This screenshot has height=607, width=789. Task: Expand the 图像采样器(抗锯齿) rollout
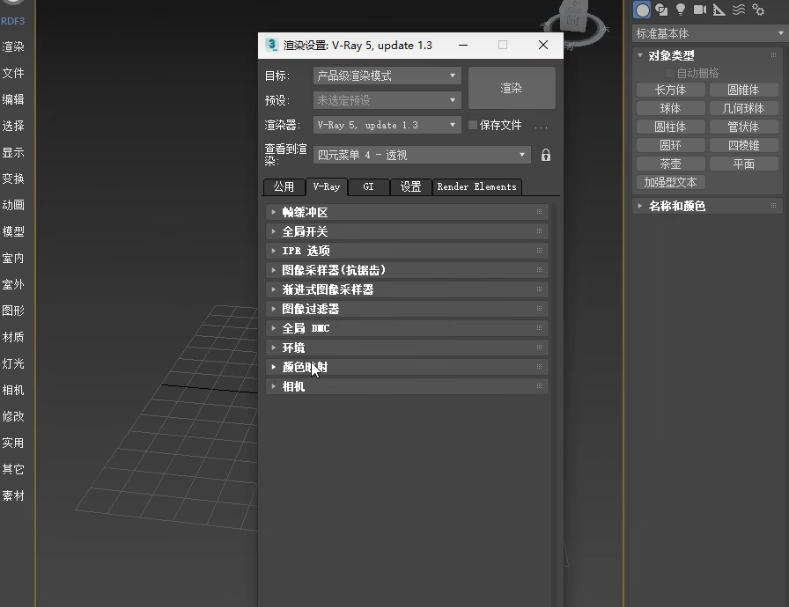pos(407,270)
